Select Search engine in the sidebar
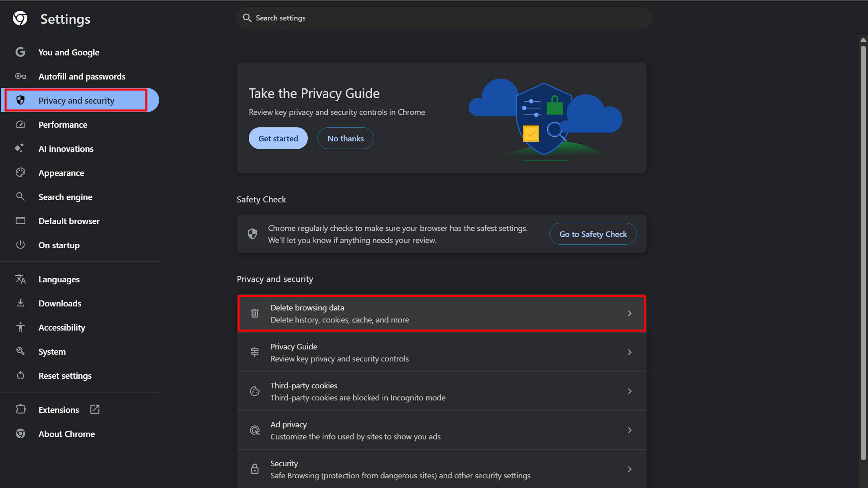The image size is (868, 488). point(66,197)
